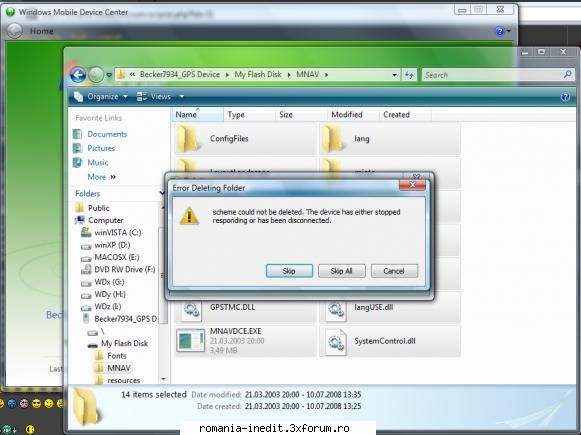Click the Skip button in error dialog
Image resolution: width=581 pixels, height=435 pixels.
coord(289,271)
